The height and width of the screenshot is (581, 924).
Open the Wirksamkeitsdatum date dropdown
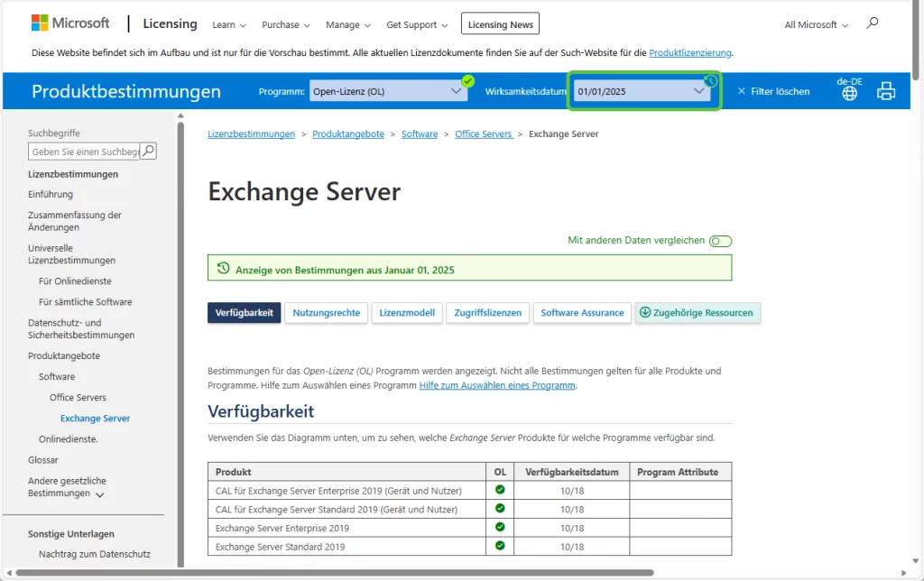[643, 92]
